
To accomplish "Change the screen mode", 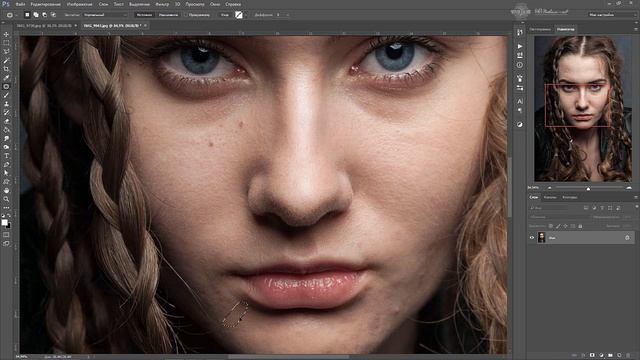I will pyautogui.click(x=6, y=243).
